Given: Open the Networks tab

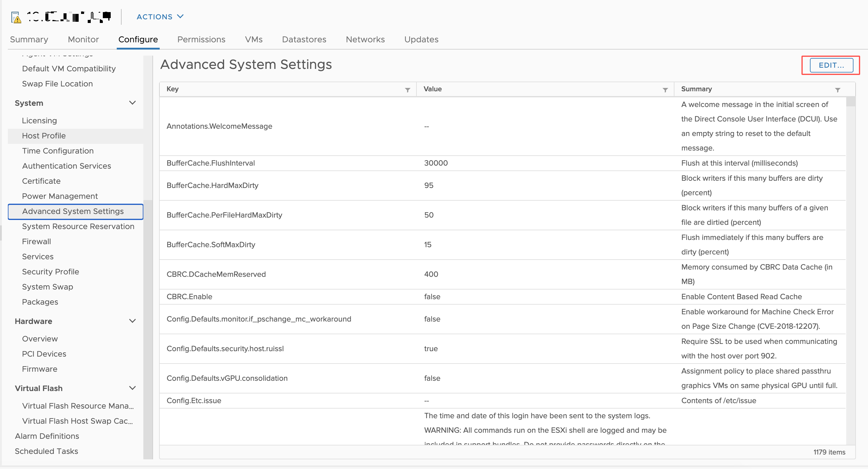Looking at the screenshot, I should [365, 39].
